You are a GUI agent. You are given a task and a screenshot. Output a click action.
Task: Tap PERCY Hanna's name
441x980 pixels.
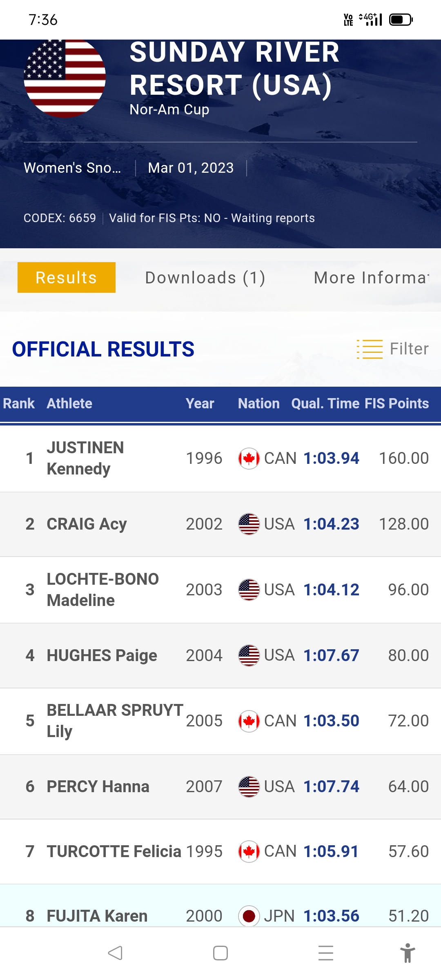point(98,786)
